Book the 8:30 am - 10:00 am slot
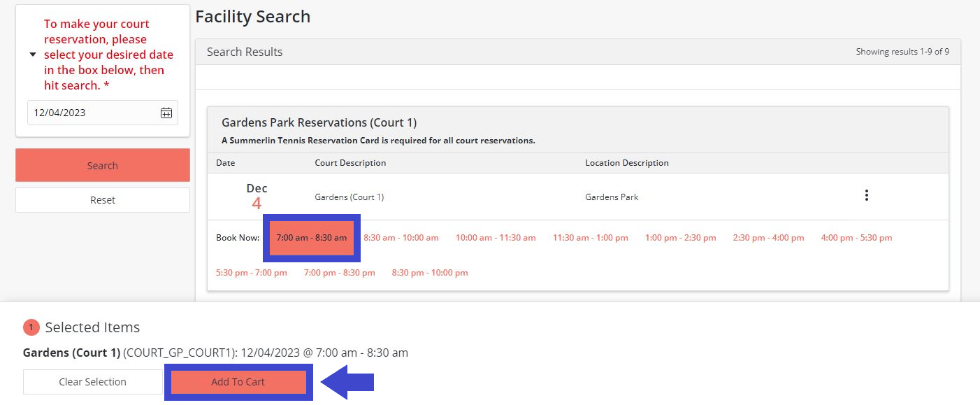 pyautogui.click(x=401, y=238)
